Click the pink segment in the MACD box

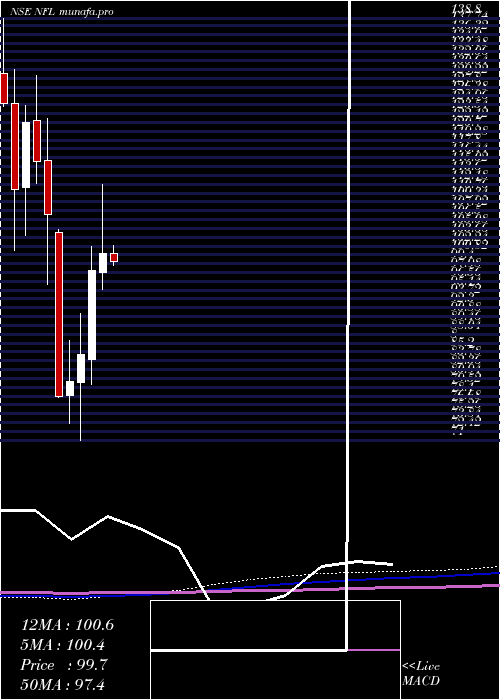pos(374,650)
